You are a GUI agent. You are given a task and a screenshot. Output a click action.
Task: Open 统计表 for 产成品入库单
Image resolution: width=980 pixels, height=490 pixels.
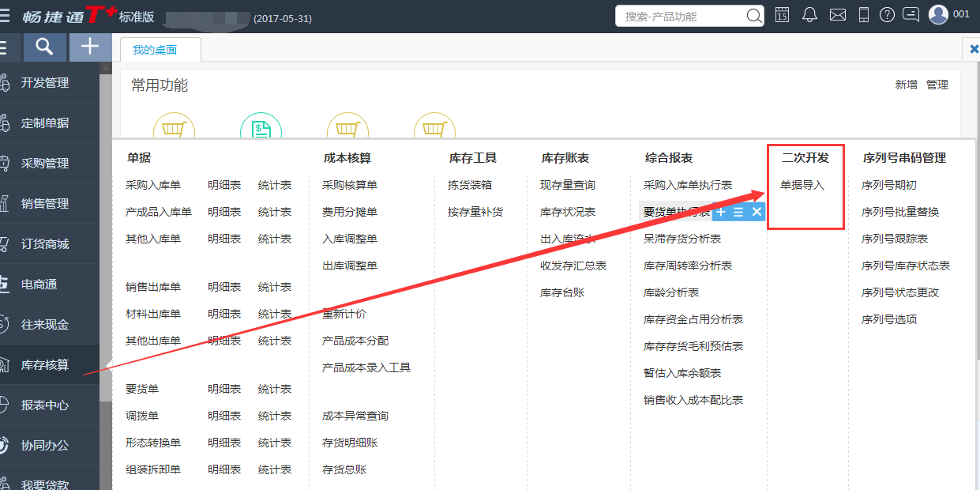pyautogui.click(x=275, y=212)
